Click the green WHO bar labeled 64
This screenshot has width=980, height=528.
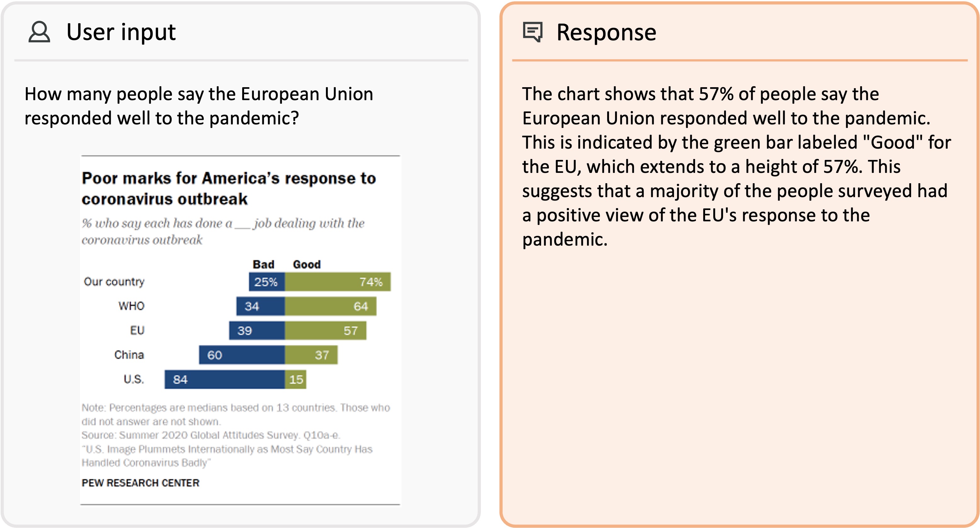click(330, 306)
